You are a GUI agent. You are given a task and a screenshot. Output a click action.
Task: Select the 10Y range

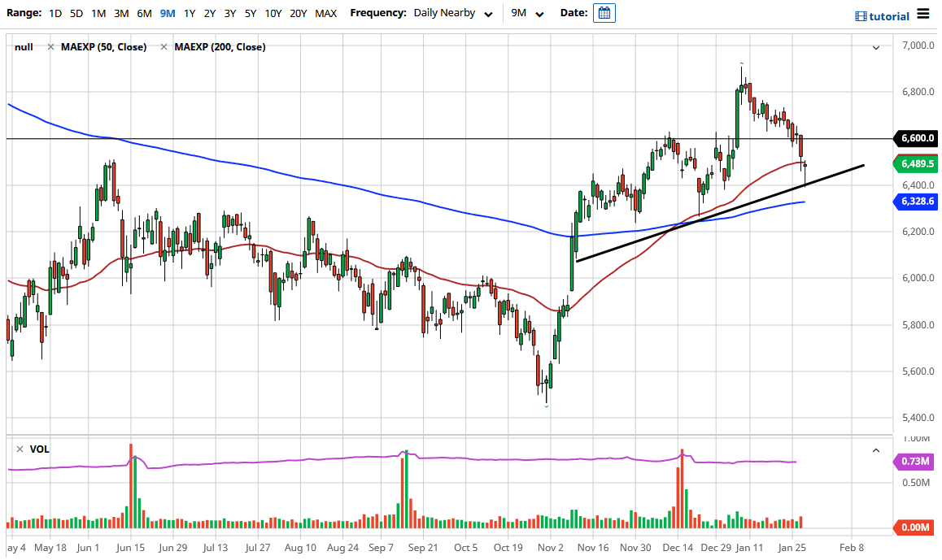click(x=273, y=13)
